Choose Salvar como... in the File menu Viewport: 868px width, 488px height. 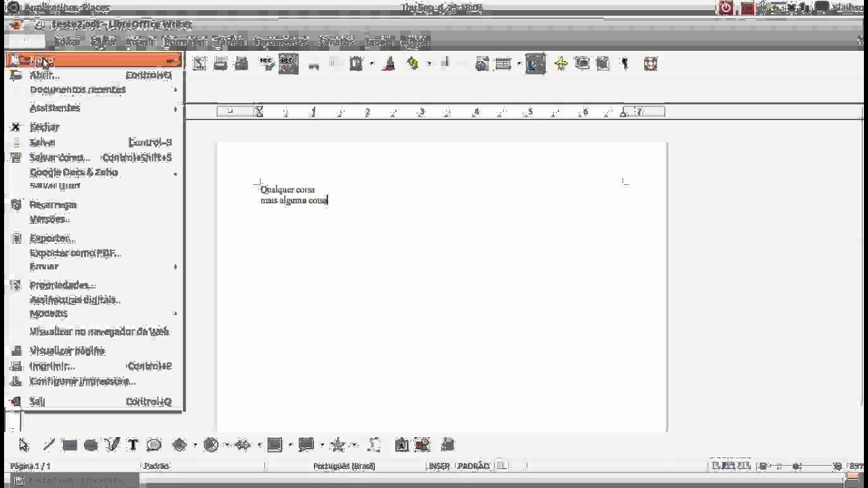(x=94, y=157)
